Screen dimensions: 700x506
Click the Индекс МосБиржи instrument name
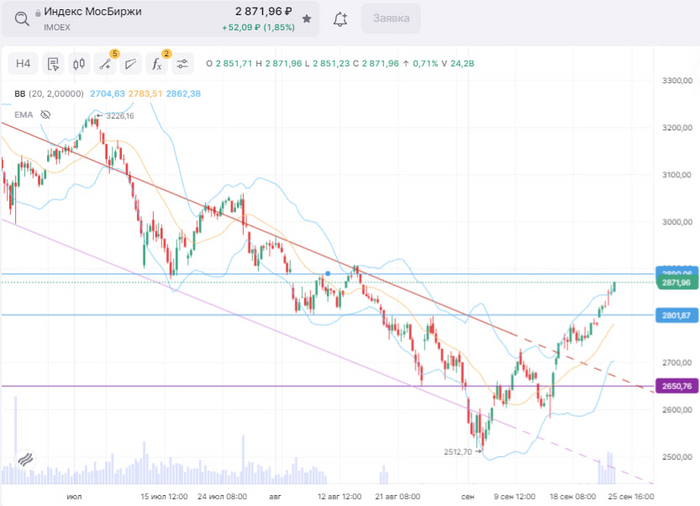[92, 12]
